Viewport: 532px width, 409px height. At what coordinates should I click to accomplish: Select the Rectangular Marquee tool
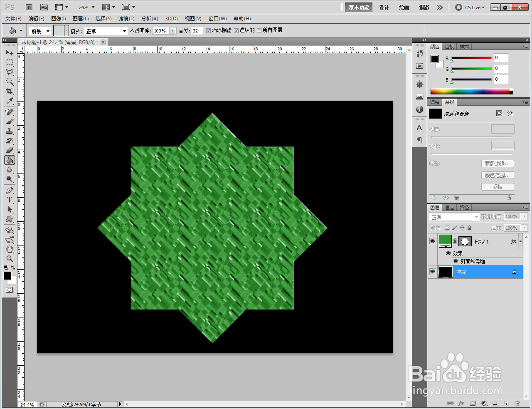[x=10, y=62]
